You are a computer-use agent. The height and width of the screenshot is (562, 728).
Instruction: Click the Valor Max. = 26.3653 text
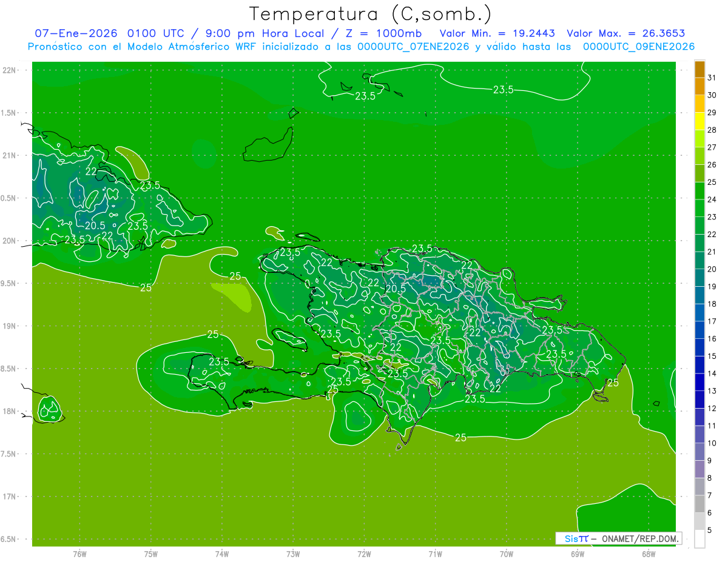tap(625, 33)
